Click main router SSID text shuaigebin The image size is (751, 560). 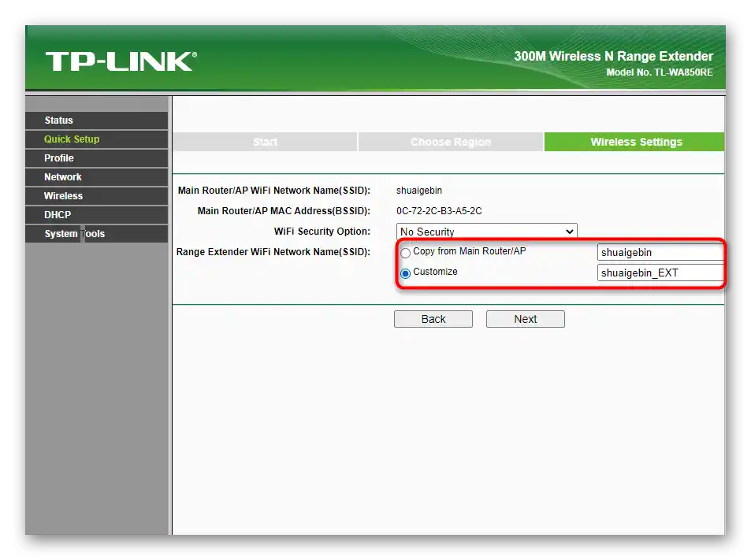(x=419, y=191)
